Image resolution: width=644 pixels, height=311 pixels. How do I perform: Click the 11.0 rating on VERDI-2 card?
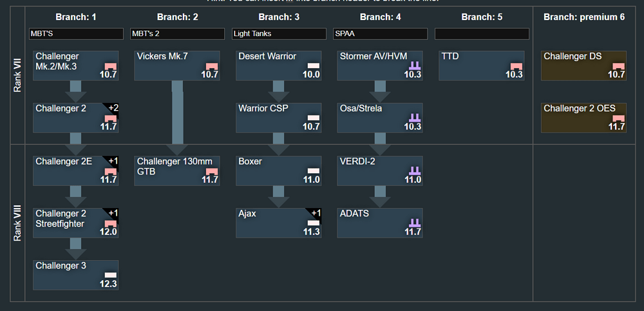pyautogui.click(x=413, y=180)
